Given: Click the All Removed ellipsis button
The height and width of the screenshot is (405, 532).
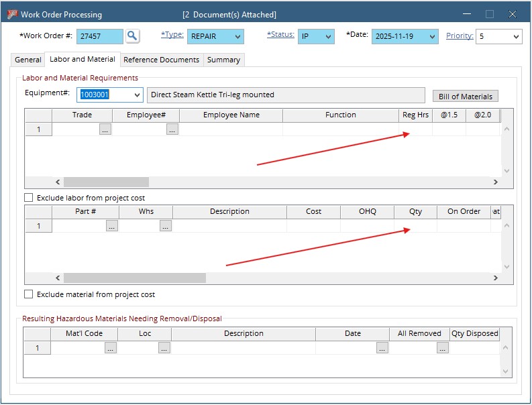Looking at the screenshot, I should 443,348.
